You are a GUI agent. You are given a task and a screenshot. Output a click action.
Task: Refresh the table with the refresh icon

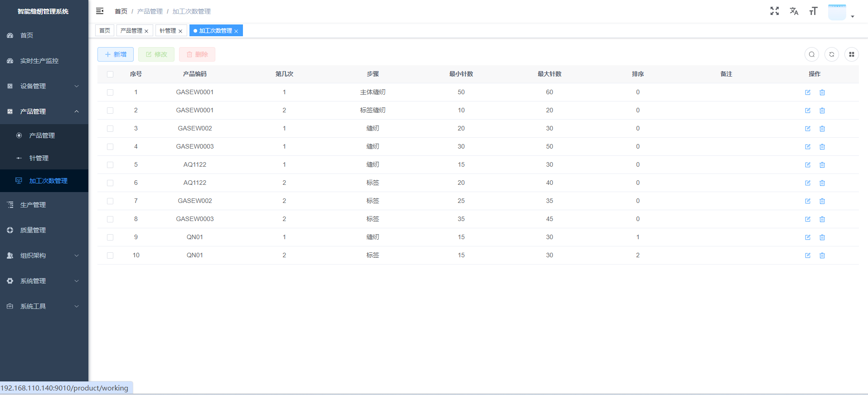831,54
